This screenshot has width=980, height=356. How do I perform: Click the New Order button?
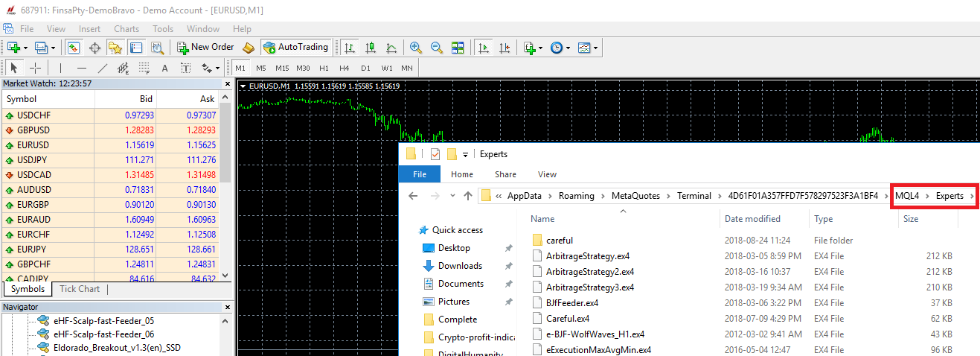[x=205, y=47]
